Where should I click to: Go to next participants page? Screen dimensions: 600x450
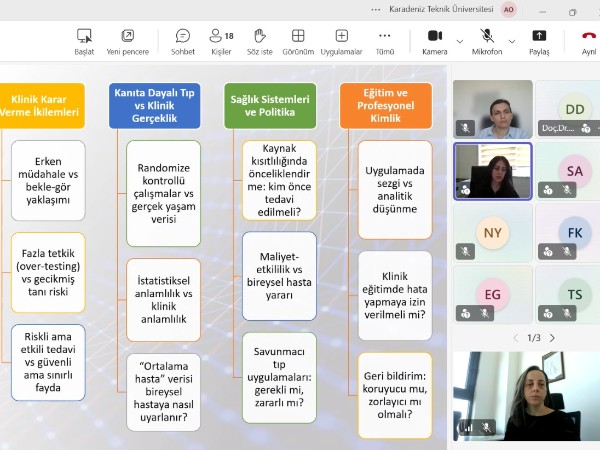coord(552,338)
